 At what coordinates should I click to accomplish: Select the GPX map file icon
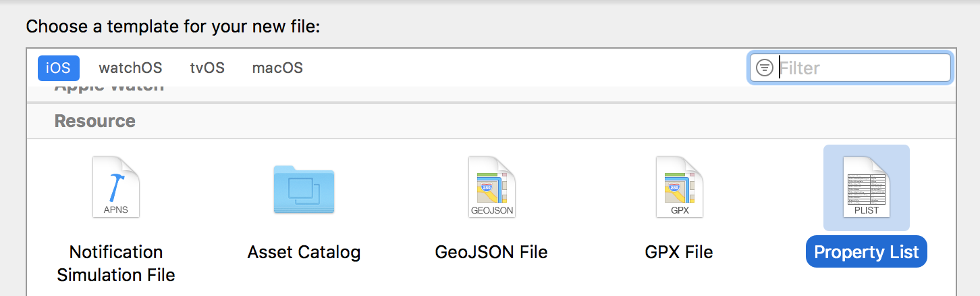[x=679, y=187]
